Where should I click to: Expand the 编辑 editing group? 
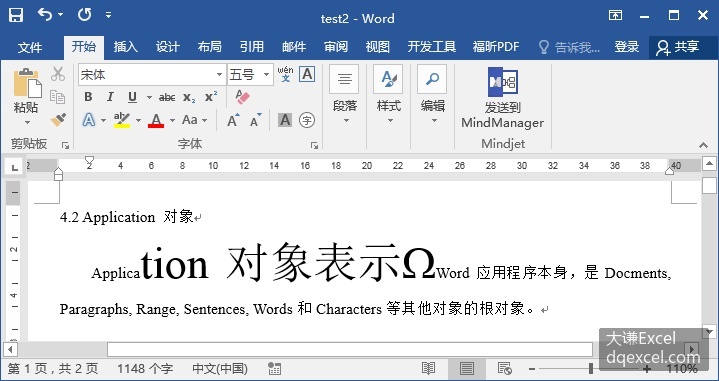pos(432,95)
